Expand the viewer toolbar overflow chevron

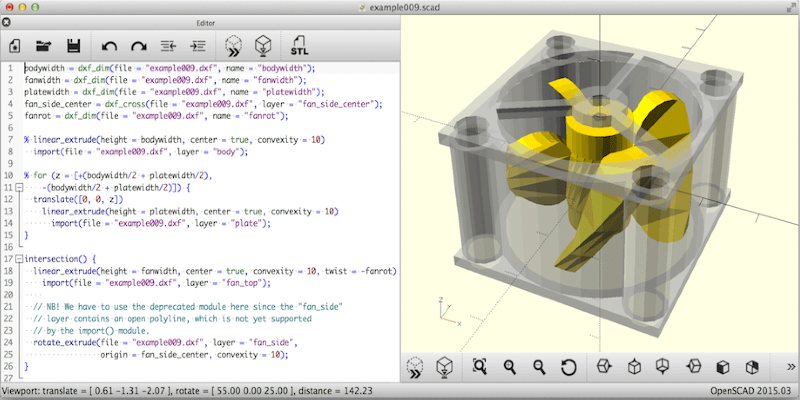click(791, 367)
